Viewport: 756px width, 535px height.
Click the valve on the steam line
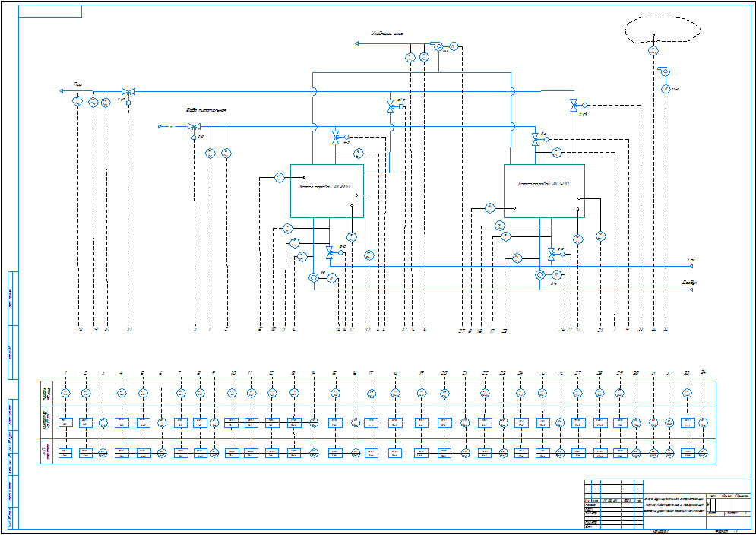coord(128,91)
